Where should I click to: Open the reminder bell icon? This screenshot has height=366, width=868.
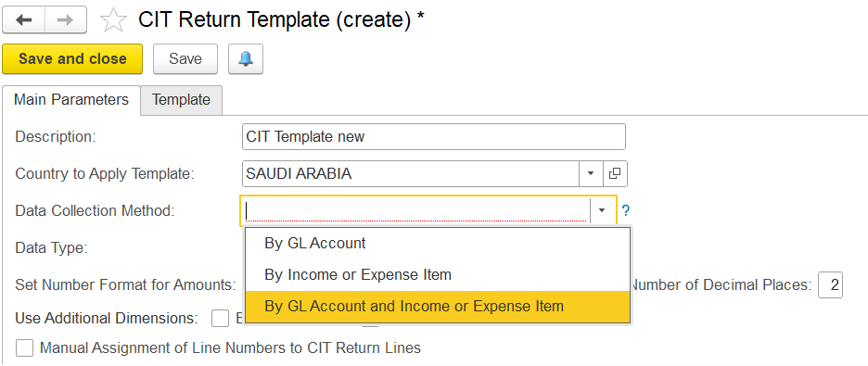pyautogui.click(x=246, y=59)
